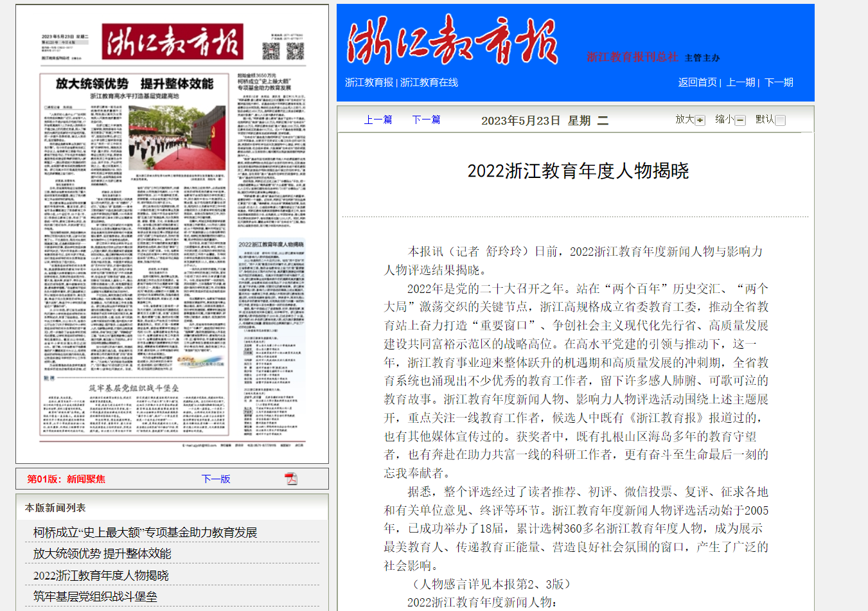Click the date 2023年5月23日 星期二
868x611 pixels.
545,120
